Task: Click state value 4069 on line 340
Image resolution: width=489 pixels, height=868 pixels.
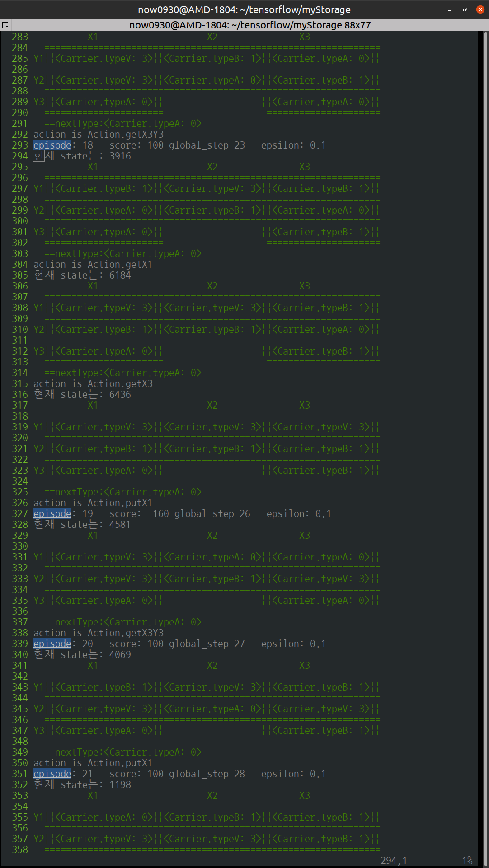Action: pos(120,654)
